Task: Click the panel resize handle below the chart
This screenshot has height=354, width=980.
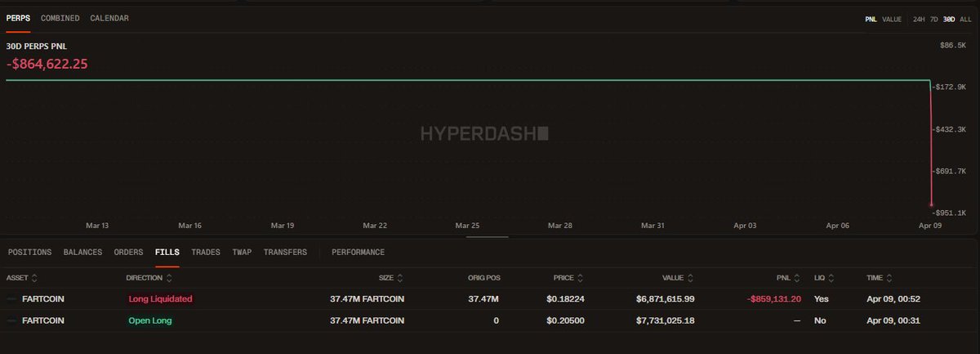Action: pyautogui.click(x=488, y=238)
